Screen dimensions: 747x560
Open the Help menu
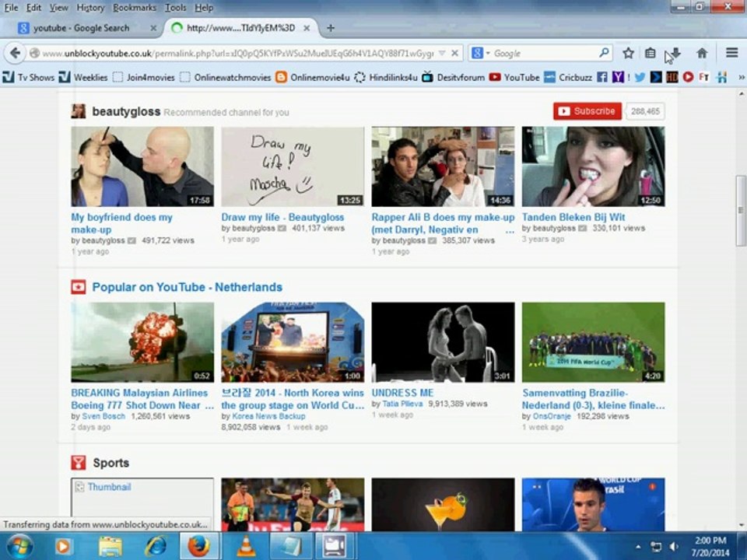click(204, 8)
